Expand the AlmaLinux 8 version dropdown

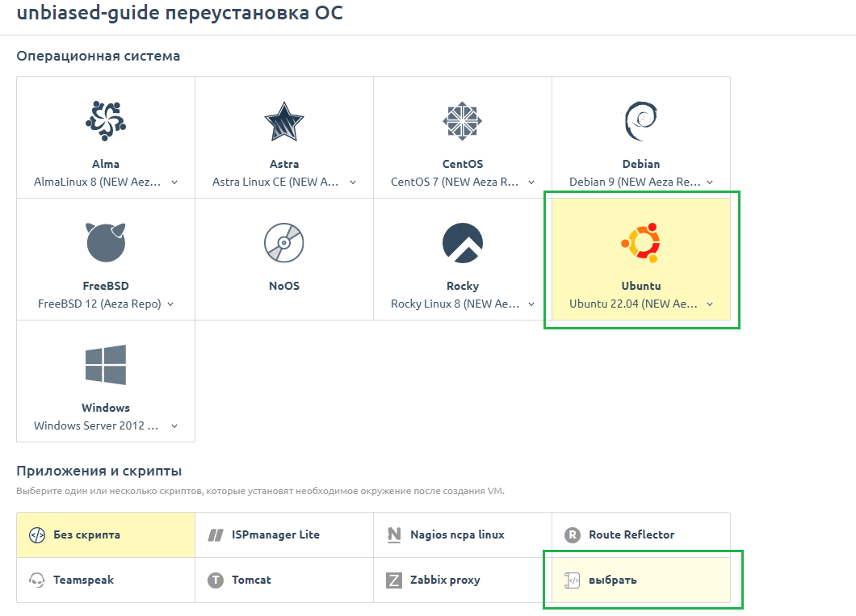point(106,182)
